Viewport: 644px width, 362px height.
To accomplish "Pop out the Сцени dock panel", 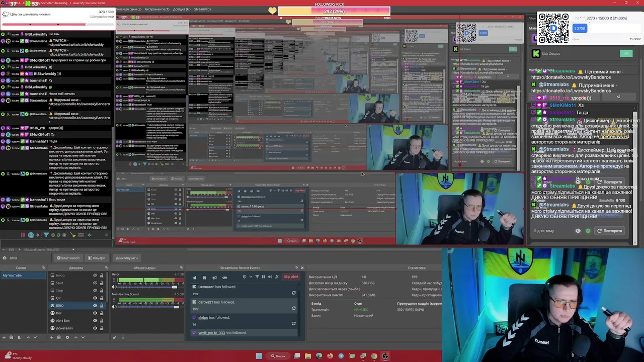I will point(44,267).
